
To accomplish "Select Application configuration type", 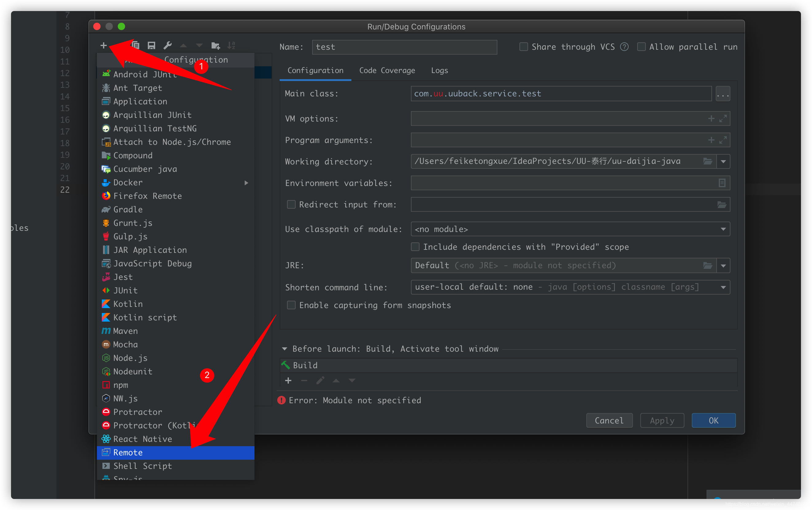I will 176,102.
